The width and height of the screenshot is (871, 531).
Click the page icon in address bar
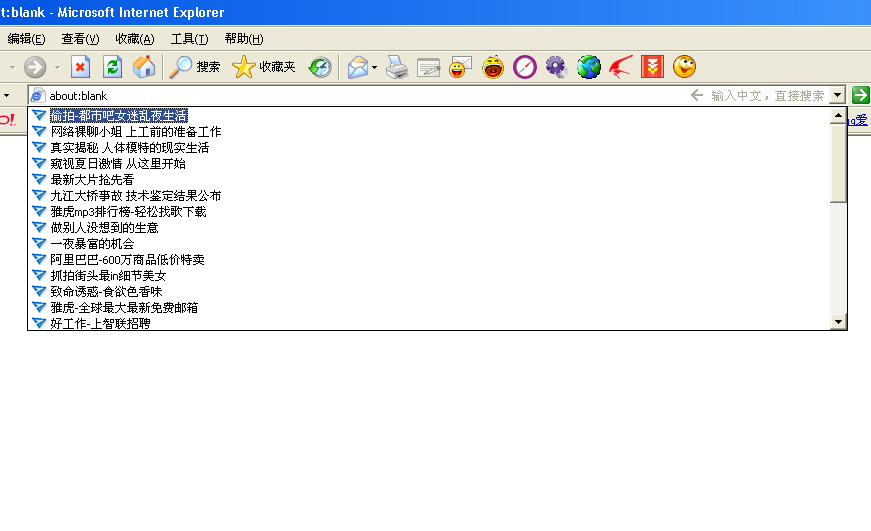[37, 96]
